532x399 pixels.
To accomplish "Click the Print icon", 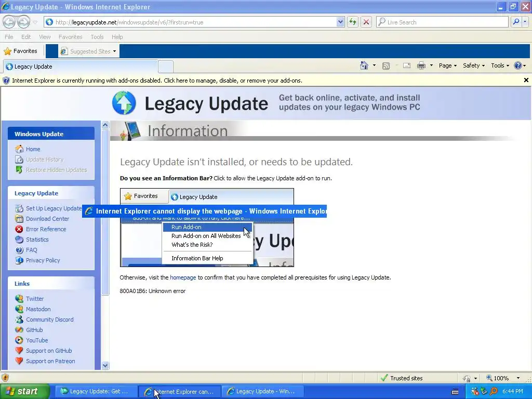I will tap(421, 65).
